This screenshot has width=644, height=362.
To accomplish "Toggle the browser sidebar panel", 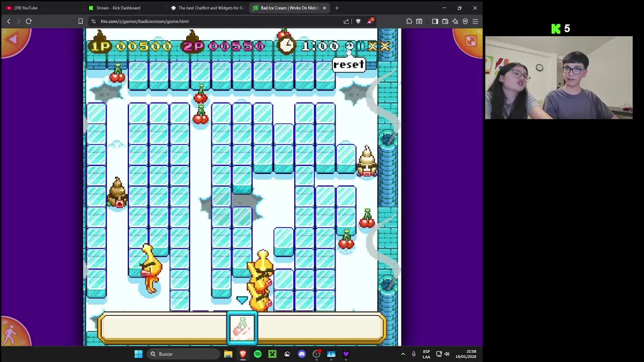I will coord(435,21).
